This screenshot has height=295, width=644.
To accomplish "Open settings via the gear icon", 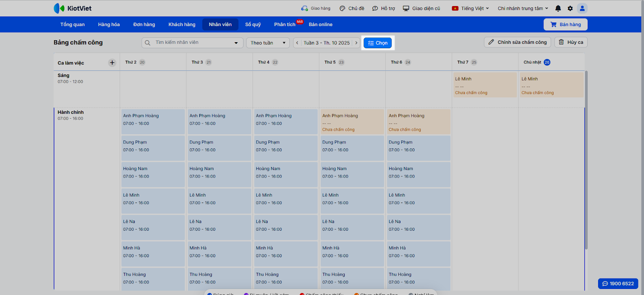I will pos(570,8).
